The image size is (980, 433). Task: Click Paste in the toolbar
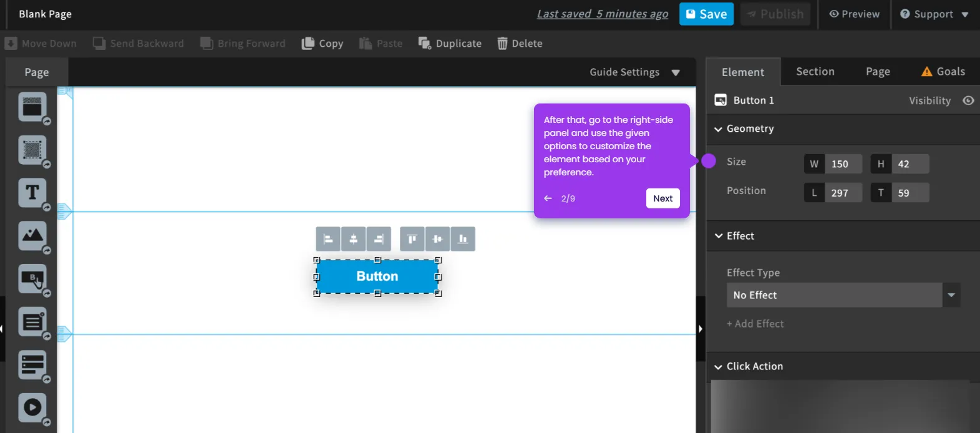[x=381, y=44]
